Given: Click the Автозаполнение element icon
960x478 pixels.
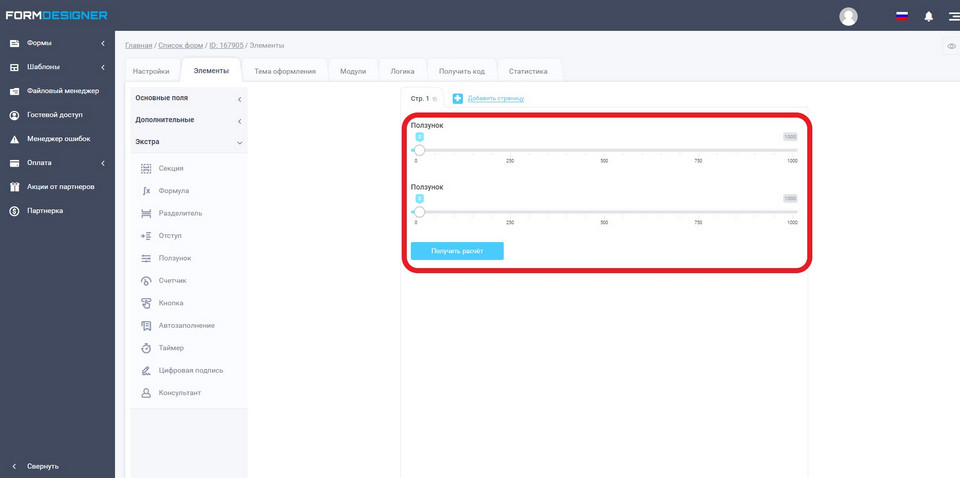Looking at the screenshot, I should pos(146,326).
